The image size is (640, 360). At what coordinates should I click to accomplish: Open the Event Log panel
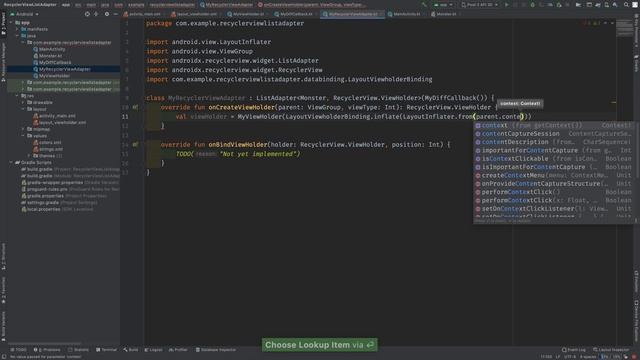tap(573, 350)
